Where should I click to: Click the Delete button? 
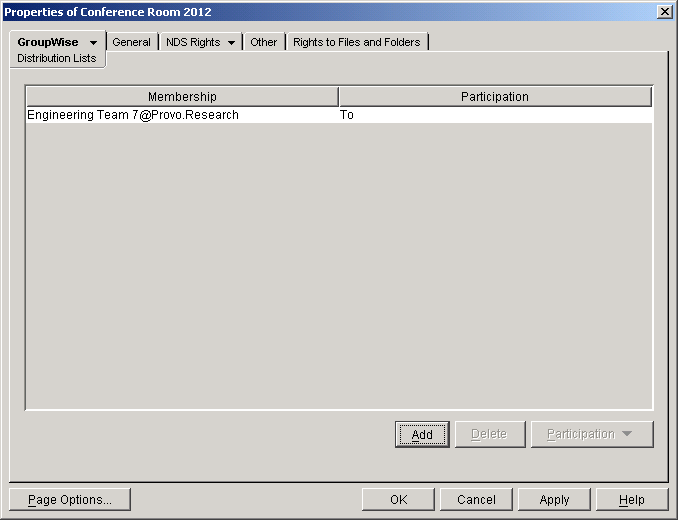(x=490, y=434)
